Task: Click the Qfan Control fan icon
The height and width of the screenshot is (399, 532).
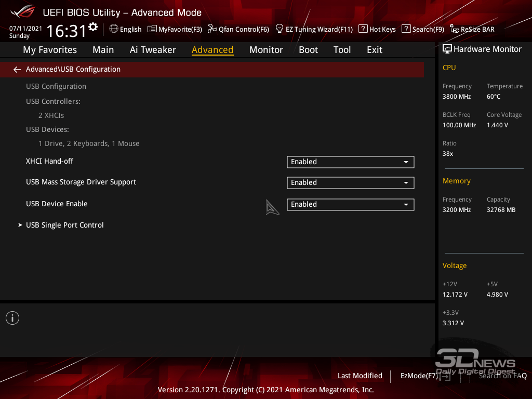Action: point(212,29)
